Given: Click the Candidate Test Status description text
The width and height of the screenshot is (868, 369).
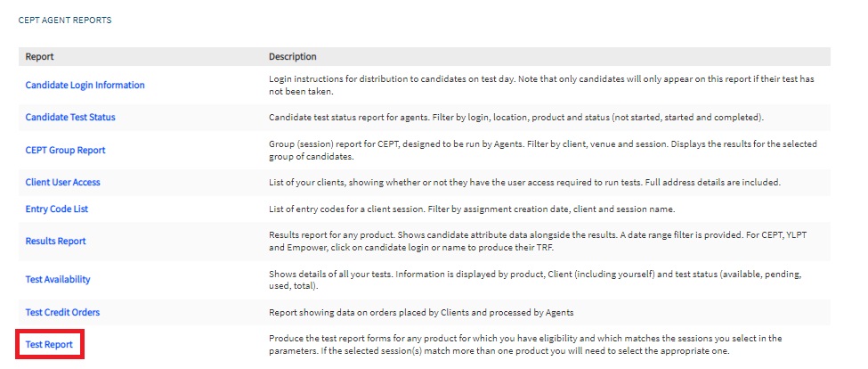Looking at the screenshot, I should point(516,118).
